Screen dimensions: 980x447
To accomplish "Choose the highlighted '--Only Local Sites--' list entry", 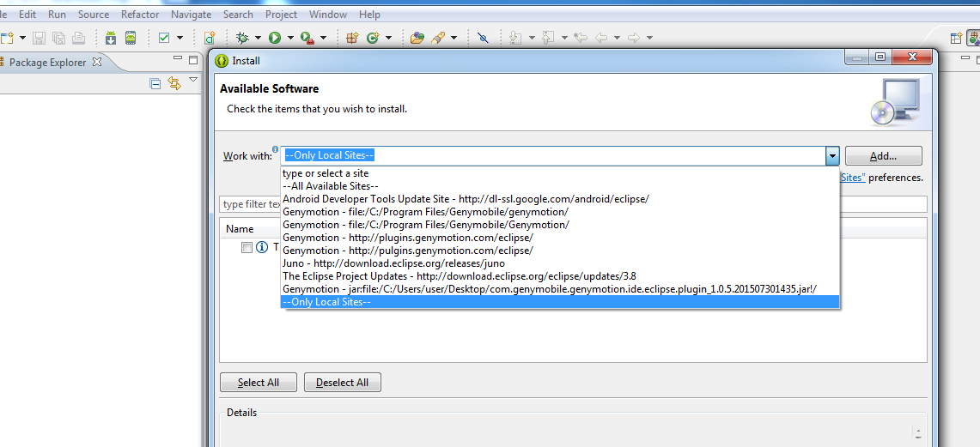I will click(560, 301).
